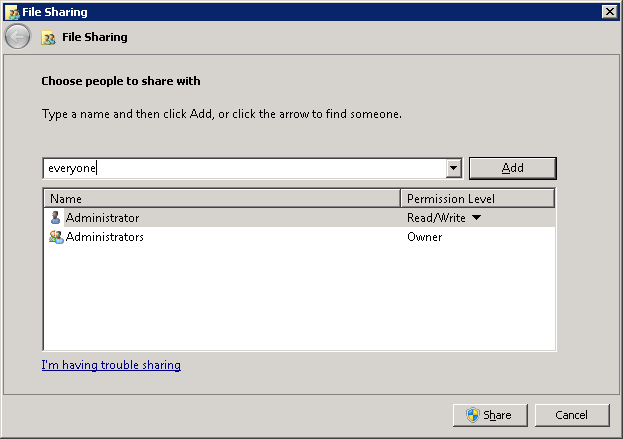The image size is (623, 439).
Task: Close the File Sharing window
Action: 608,12
